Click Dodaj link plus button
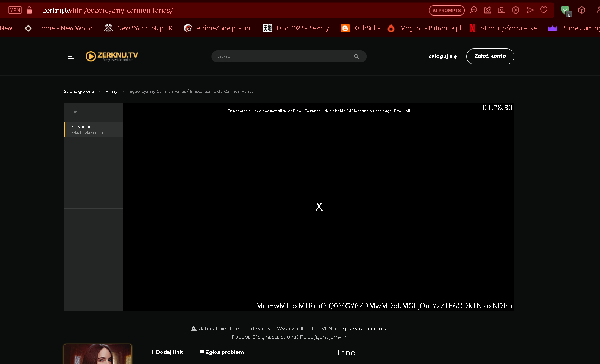Image resolution: width=600 pixels, height=364 pixels. click(x=166, y=352)
